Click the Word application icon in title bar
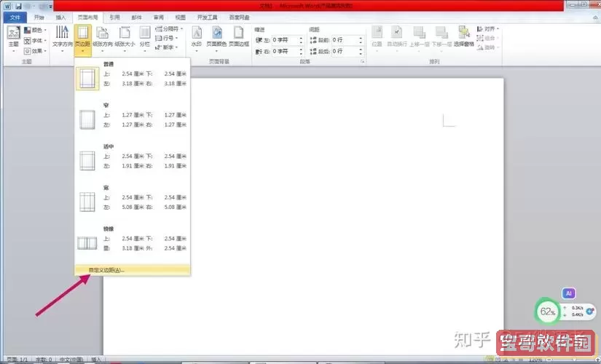 pyautogui.click(x=8, y=6)
